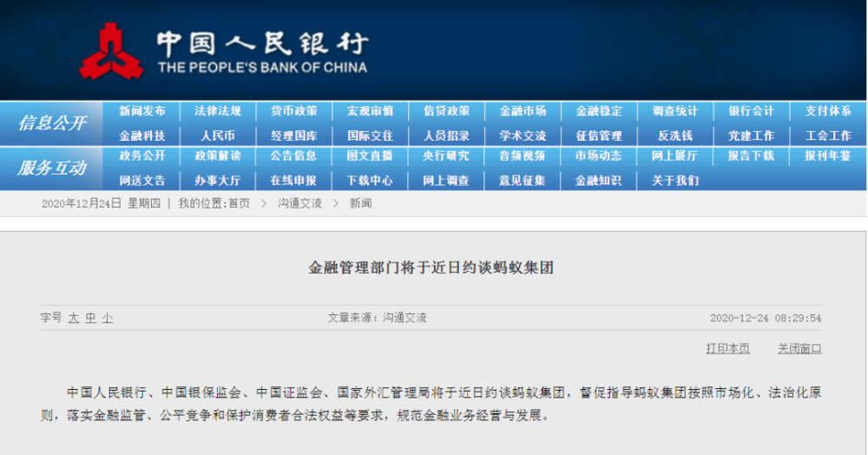Open 人民币 navigation link
Image resolution: width=868 pixels, height=455 pixels.
pos(218,135)
